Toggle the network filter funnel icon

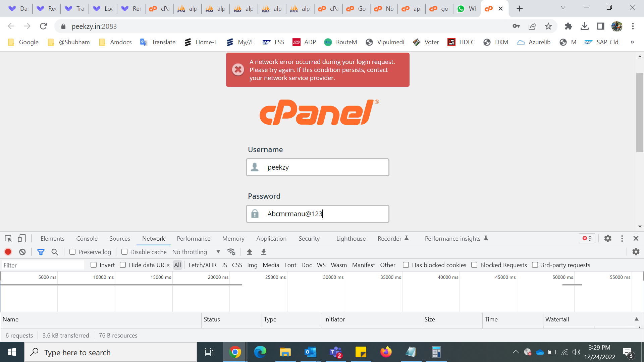[x=41, y=252]
